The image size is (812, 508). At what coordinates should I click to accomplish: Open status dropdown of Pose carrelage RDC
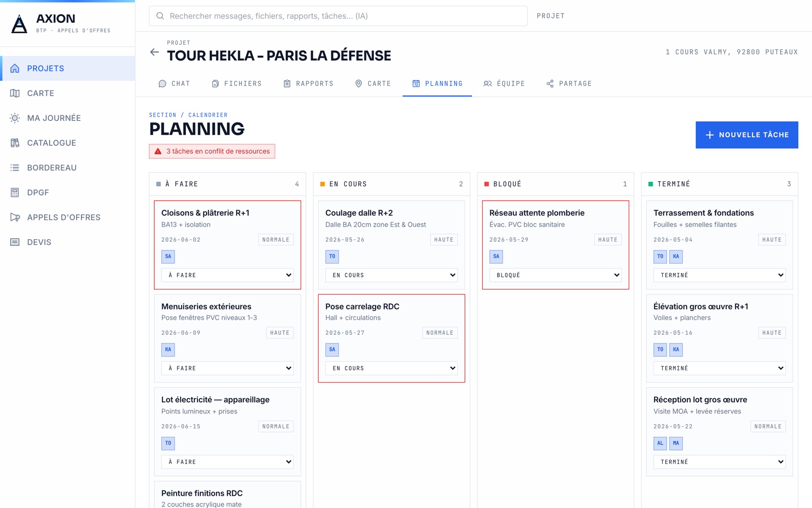[x=391, y=368]
